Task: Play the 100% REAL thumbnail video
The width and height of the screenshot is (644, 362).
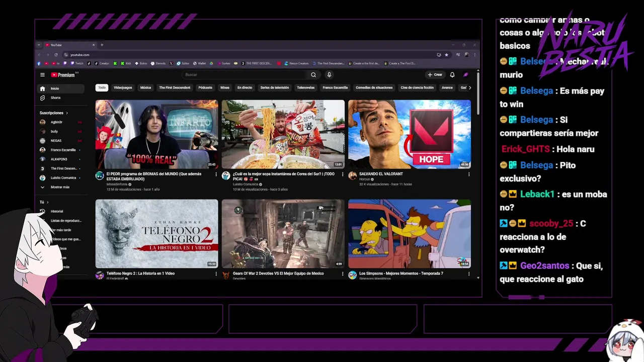Action: [x=157, y=134]
